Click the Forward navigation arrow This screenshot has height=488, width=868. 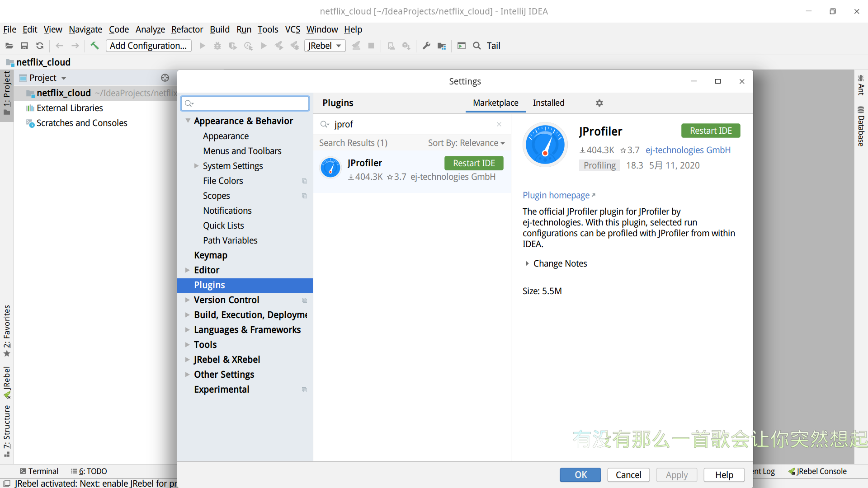coord(75,46)
